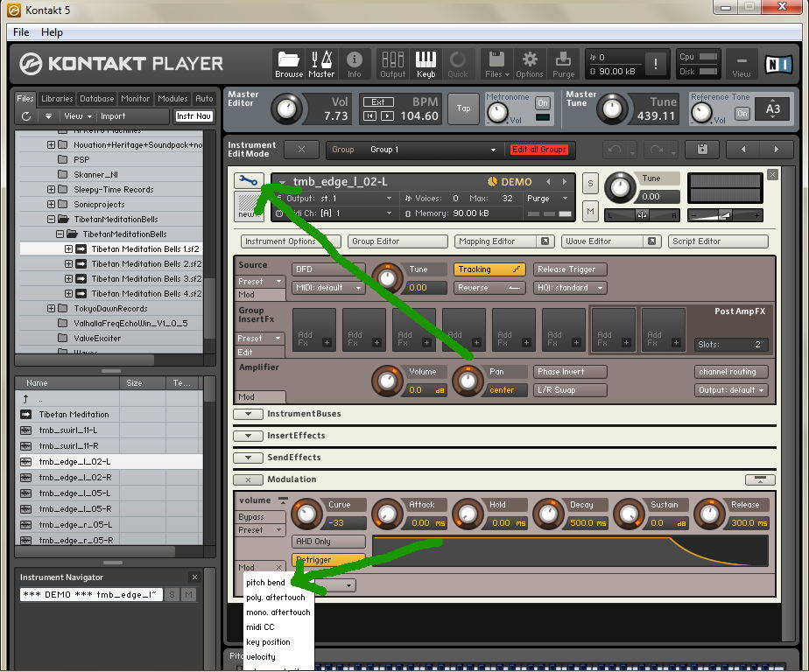Screen dimensions: 809x672
Task: Show the Output mixer section
Action: click(392, 64)
